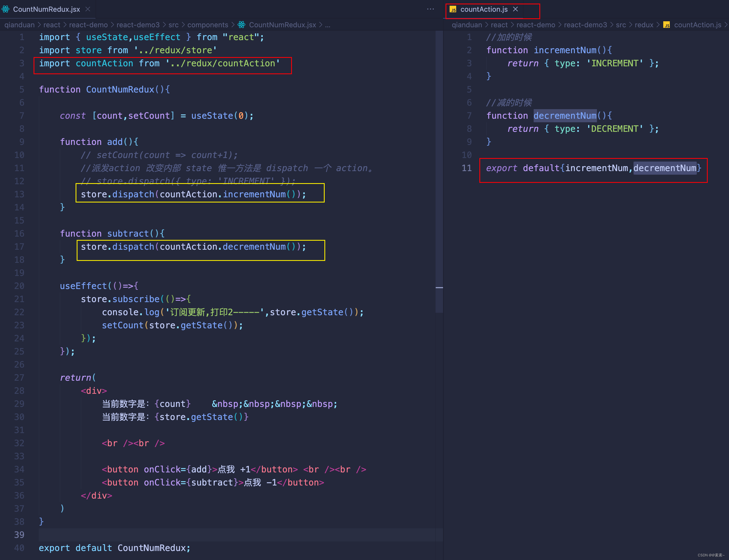This screenshot has width=729, height=560.
Task: Click 'export default CountNumRedux' line
Action: (115, 548)
